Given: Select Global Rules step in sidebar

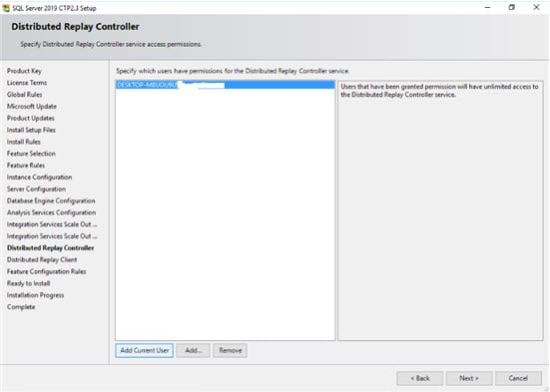Looking at the screenshot, I should 25,95.
